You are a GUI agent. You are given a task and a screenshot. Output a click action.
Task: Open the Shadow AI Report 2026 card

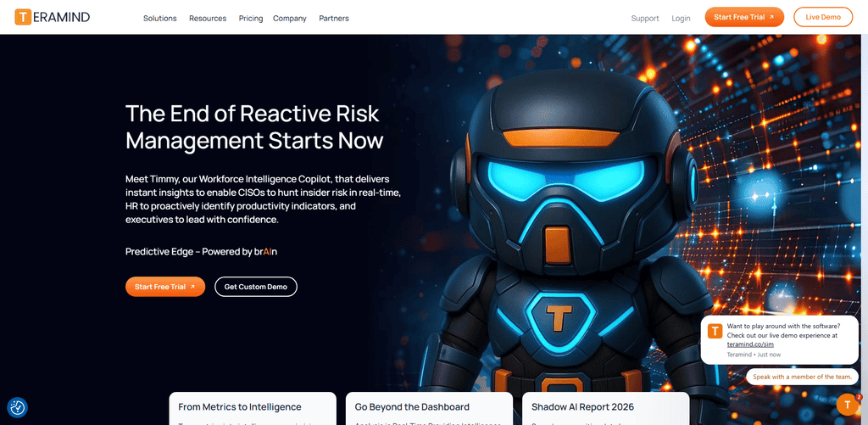605,408
